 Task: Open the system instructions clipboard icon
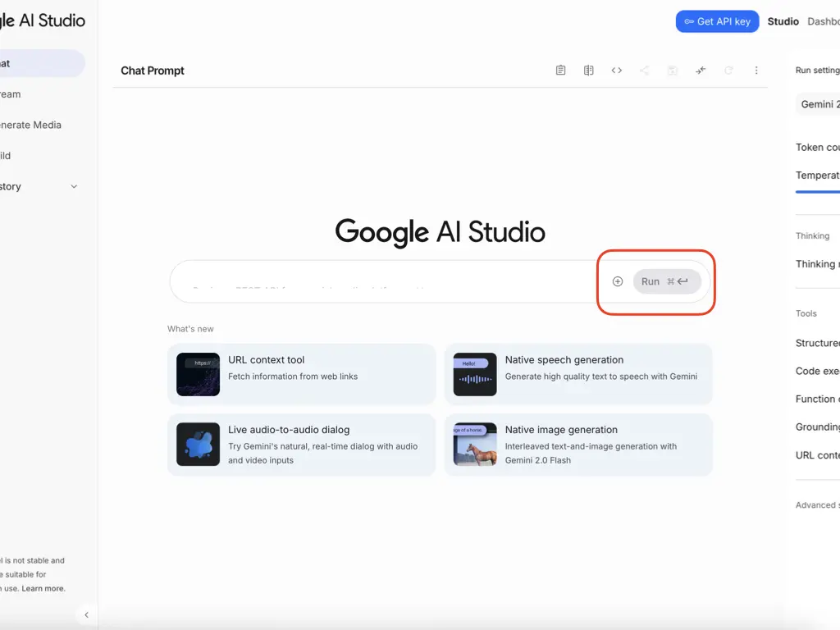[560, 71]
